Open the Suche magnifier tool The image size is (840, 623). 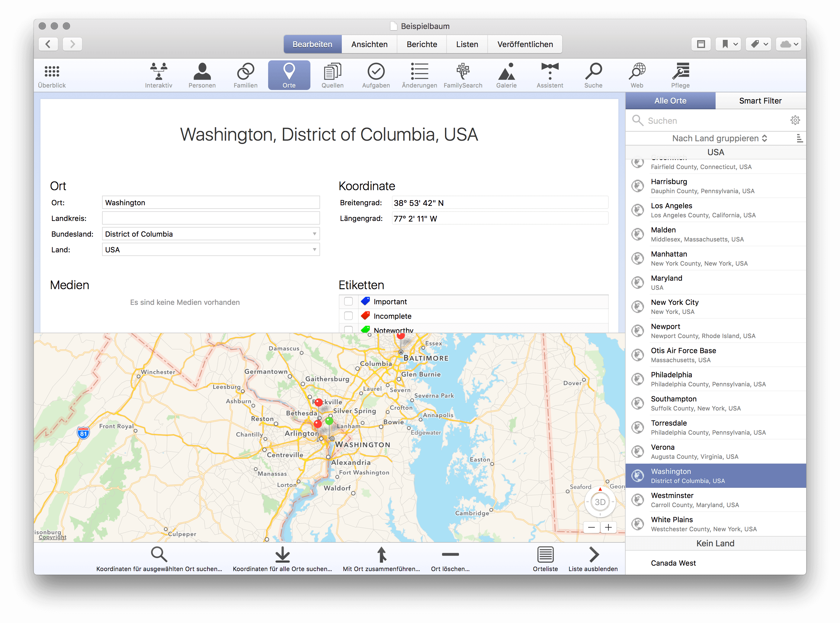pyautogui.click(x=593, y=75)
